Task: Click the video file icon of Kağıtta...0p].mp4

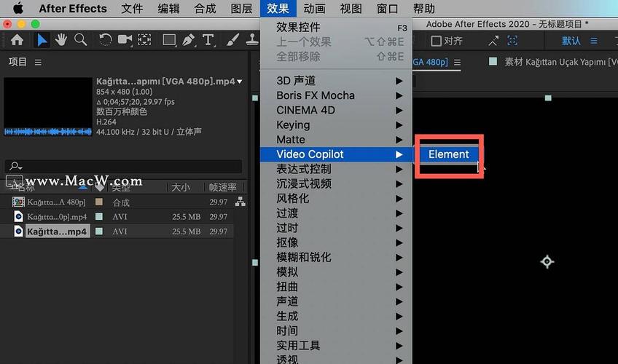Action: (x=18, y=216)
